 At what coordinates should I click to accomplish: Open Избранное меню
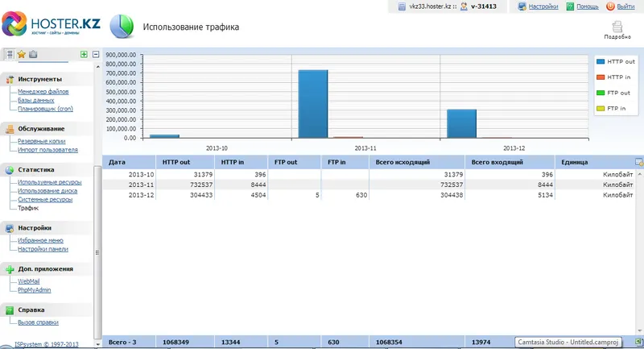[40, 240]
